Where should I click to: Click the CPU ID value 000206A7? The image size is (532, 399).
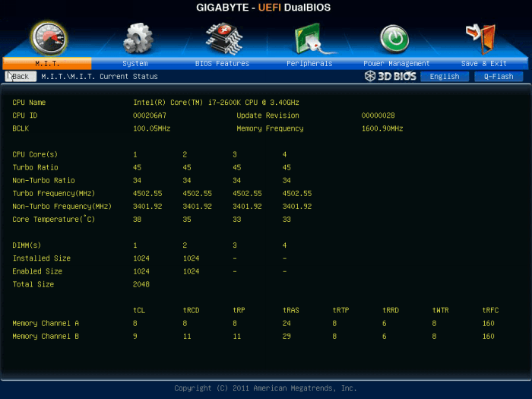[x=150, y=116]
